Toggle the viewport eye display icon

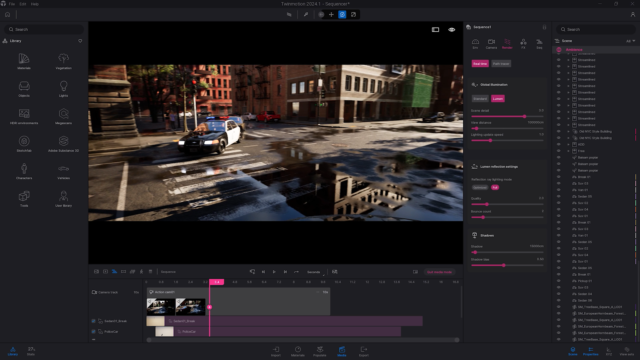point(451,29)
